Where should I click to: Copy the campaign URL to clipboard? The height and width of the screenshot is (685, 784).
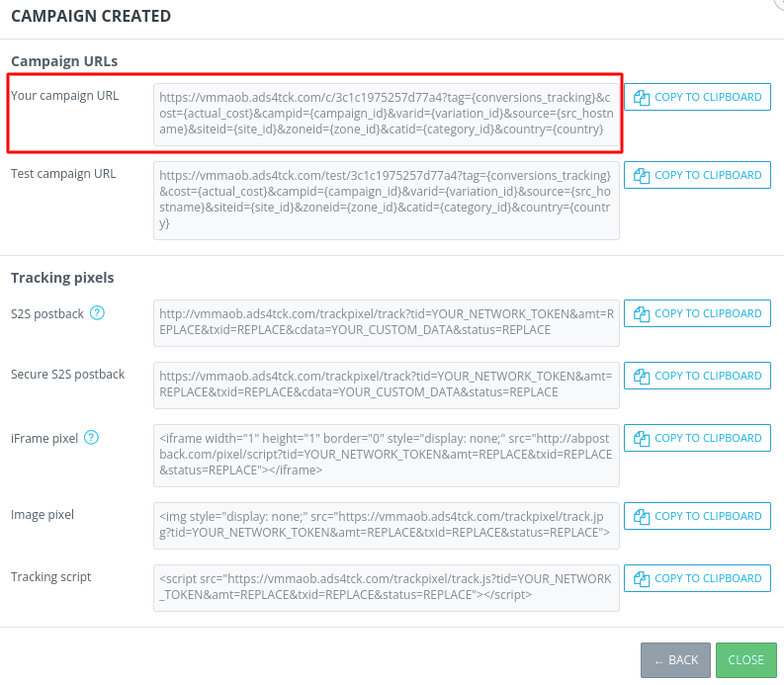pyautogui.click(x=697, y=97)
